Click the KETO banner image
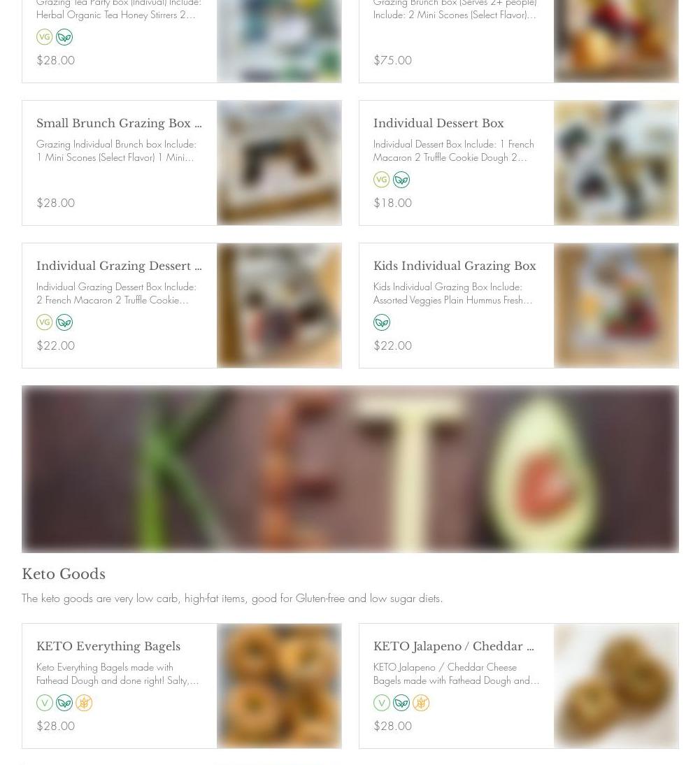 coord(350,469)
